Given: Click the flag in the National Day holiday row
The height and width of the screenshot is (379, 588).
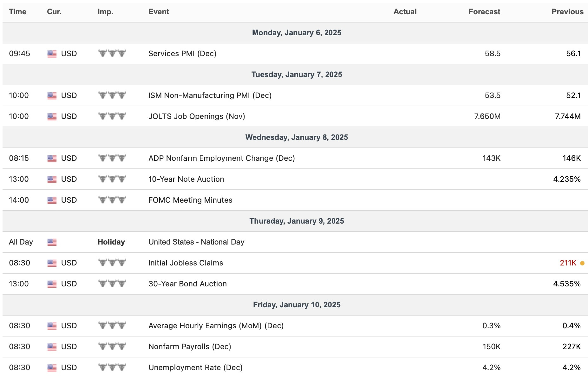Looking at the screenshot, I should click(x=52, y=242).
